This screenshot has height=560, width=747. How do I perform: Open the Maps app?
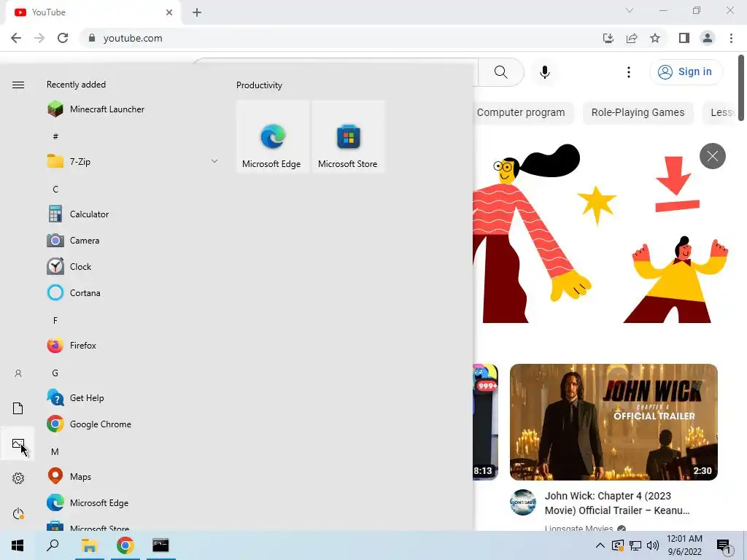pos(133,476)
